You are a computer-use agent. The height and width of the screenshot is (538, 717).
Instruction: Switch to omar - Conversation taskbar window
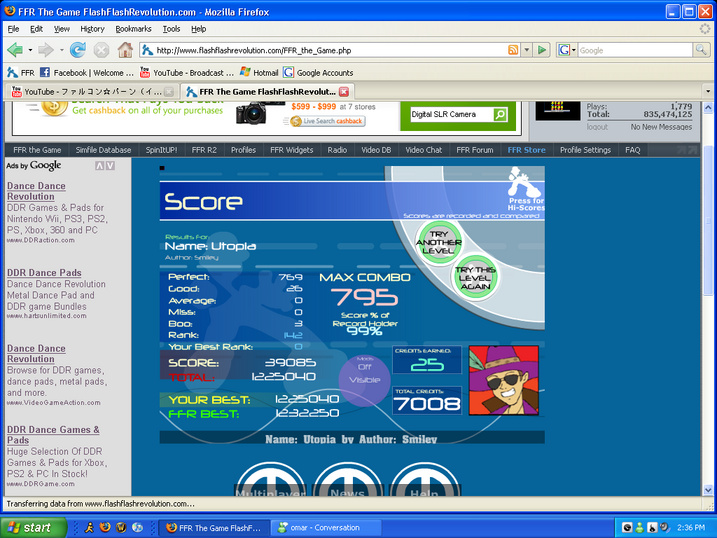pos(326,527)
